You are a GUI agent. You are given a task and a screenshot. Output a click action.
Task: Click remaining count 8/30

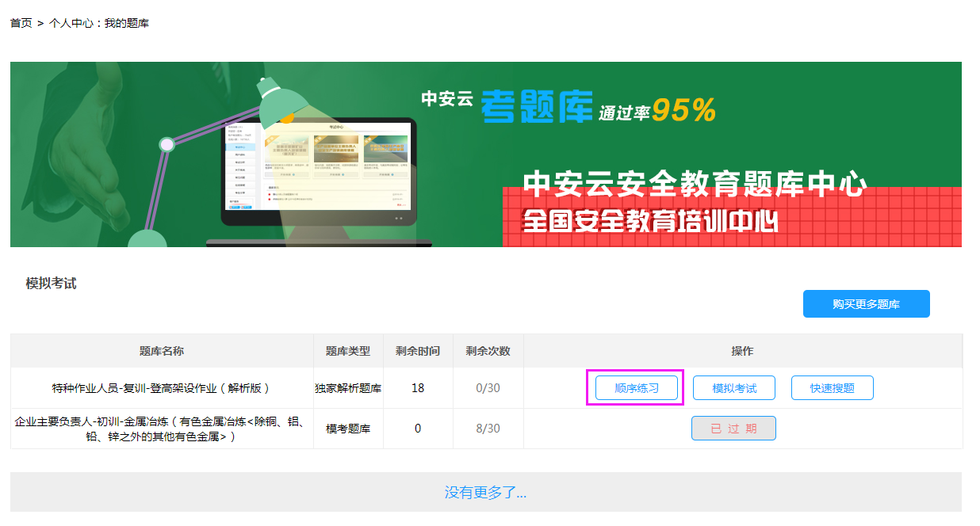click(488, 429)
